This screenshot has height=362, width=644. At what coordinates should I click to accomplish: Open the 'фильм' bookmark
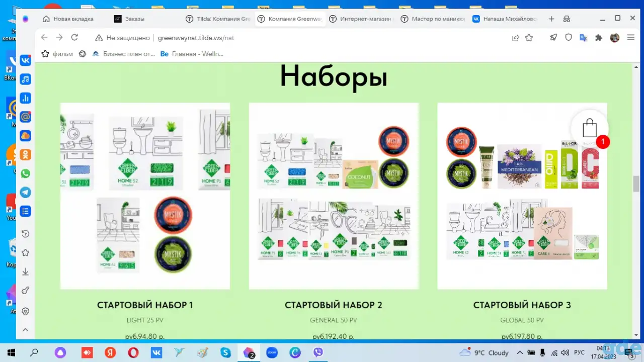click(57, 54)
